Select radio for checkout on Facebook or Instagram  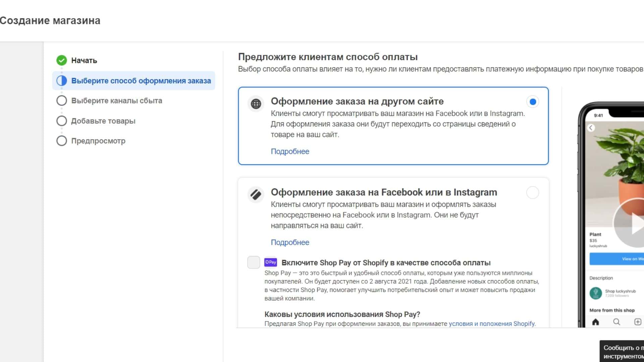pos(533,193)
